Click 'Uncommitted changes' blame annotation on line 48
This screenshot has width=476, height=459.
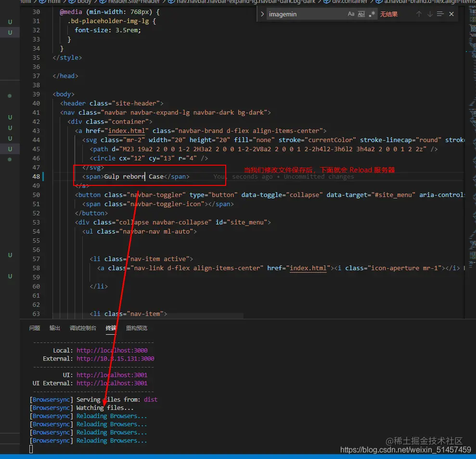319,176
